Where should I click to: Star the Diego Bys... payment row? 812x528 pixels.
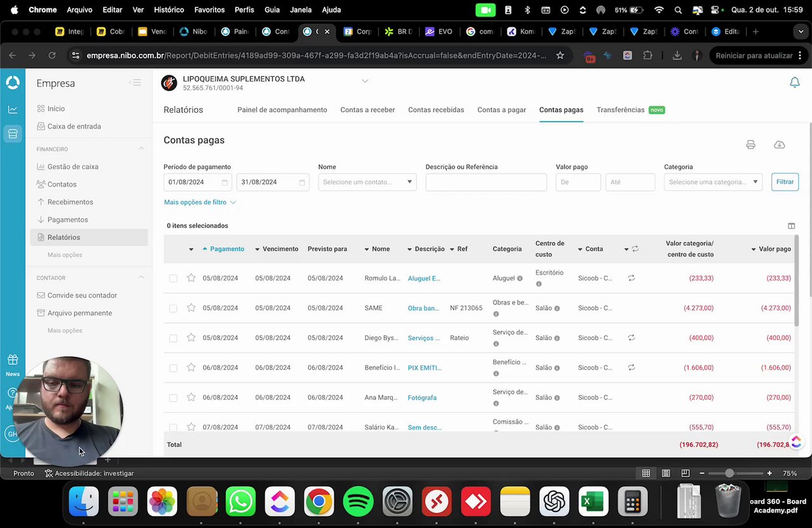191,338
